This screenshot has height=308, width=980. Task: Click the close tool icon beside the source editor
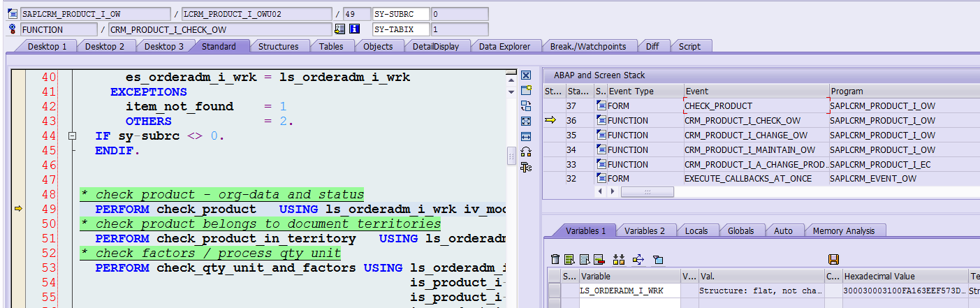526,75
